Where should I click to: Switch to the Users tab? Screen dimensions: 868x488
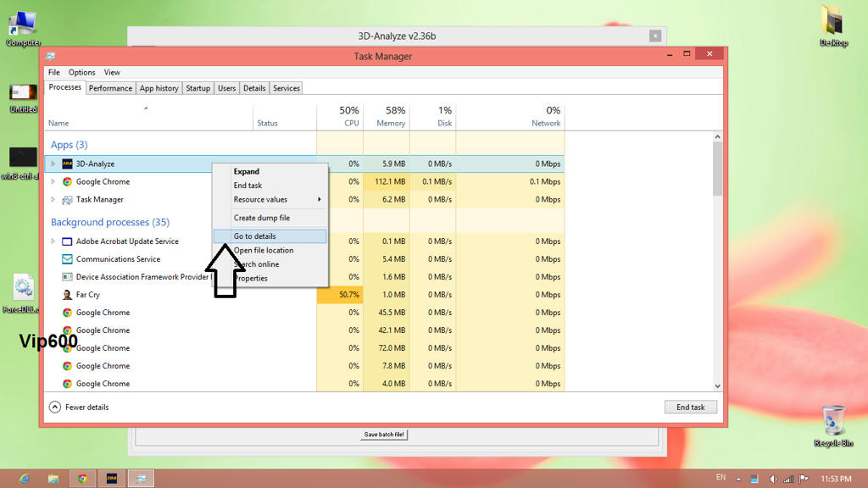click(x=226, y=88)
